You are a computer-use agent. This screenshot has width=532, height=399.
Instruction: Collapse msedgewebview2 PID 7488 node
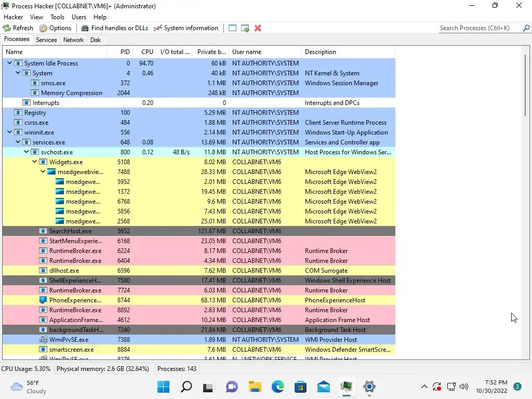[43, 171]
